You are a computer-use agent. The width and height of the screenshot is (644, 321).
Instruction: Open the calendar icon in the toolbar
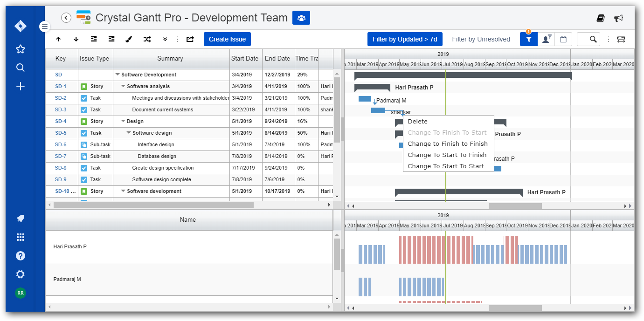tap(563, 39)
